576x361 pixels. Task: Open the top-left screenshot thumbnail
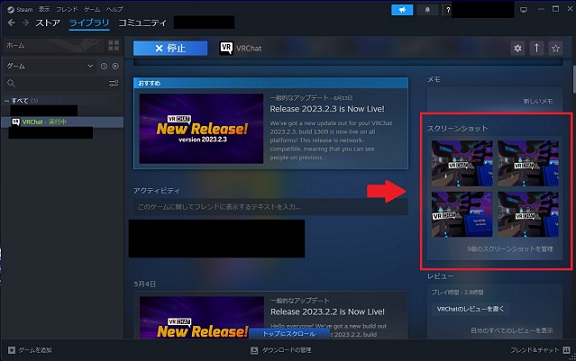pos(462,163)
